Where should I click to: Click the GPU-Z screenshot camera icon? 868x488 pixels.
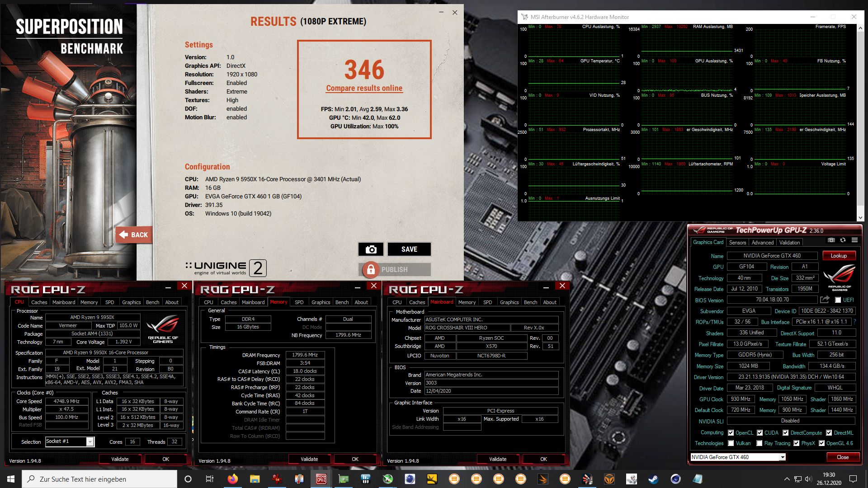click(831, 240)
